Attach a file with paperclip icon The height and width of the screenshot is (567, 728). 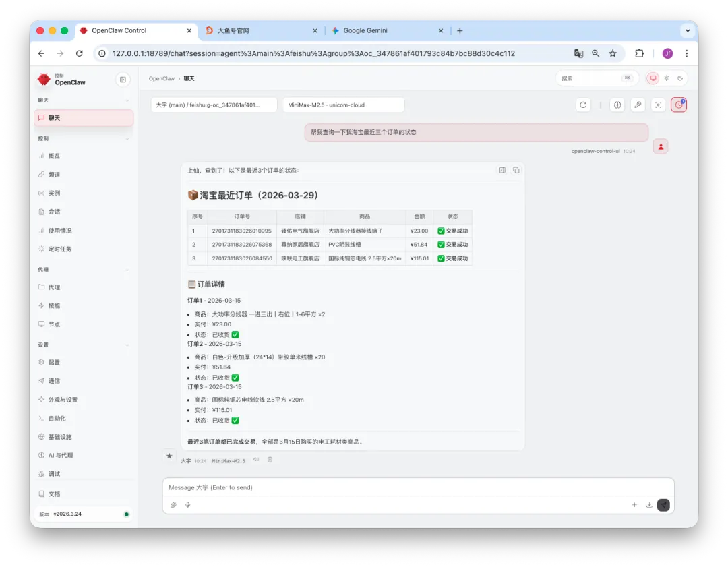pos(173,505)
